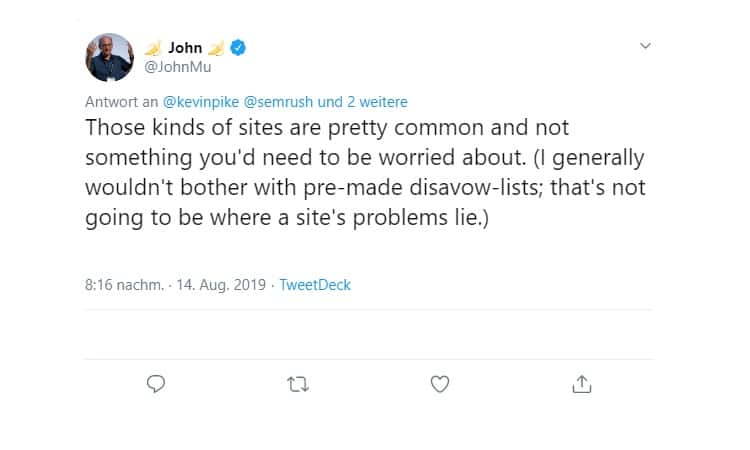Click the display name John

tap(185, 48)
